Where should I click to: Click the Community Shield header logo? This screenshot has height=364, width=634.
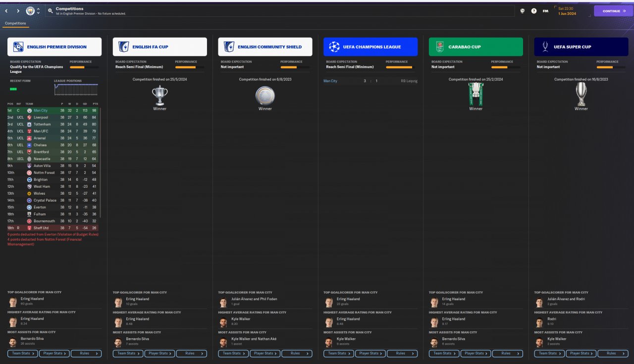229,47
